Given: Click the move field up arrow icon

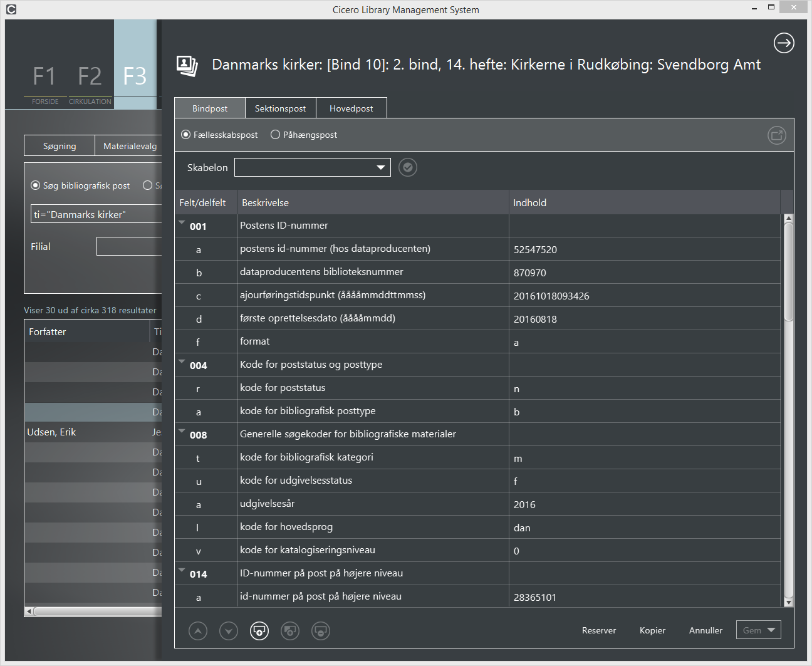Looking at the screenshot, I should (x=198, y=631).
